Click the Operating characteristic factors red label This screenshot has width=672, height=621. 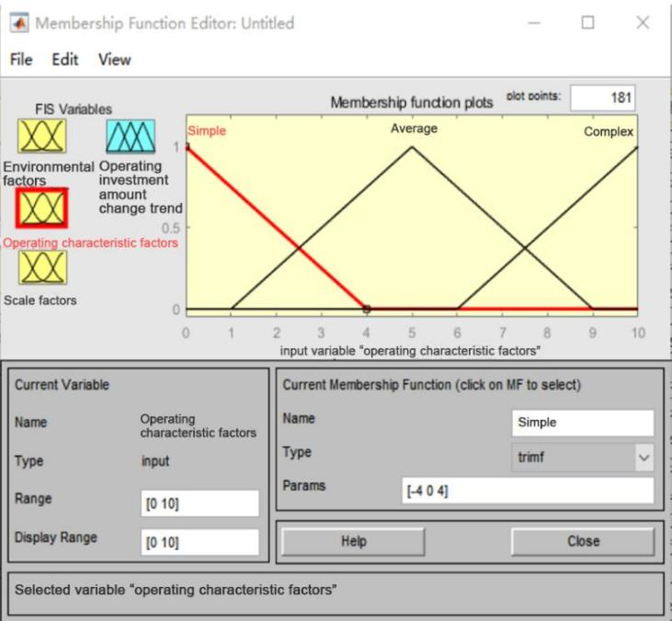pyautogui.click(x=90, y=243)
